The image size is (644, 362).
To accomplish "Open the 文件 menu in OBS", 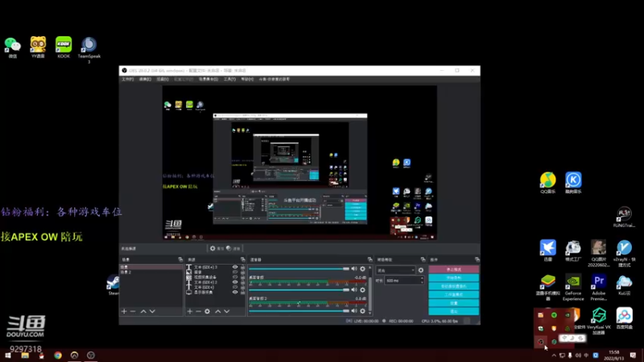I will tap(127, 79).
